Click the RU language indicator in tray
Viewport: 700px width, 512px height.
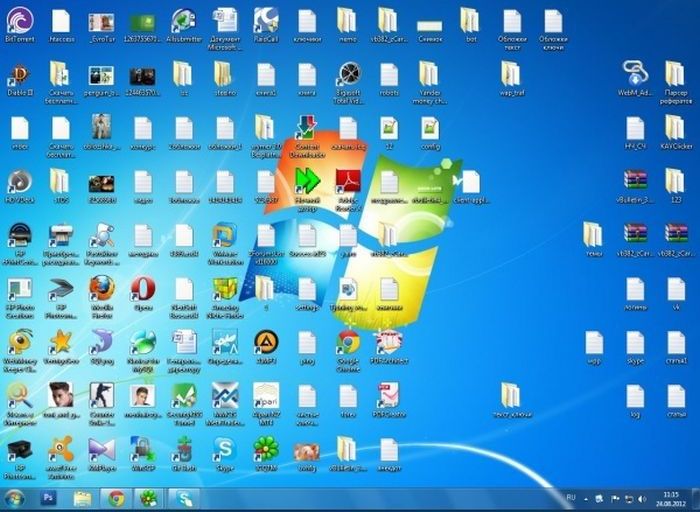[571, 497]
